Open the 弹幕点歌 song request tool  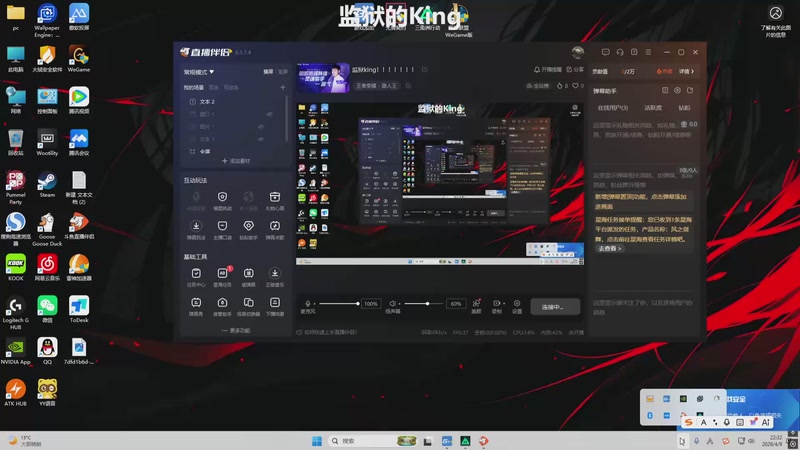(x=274, y=229)
